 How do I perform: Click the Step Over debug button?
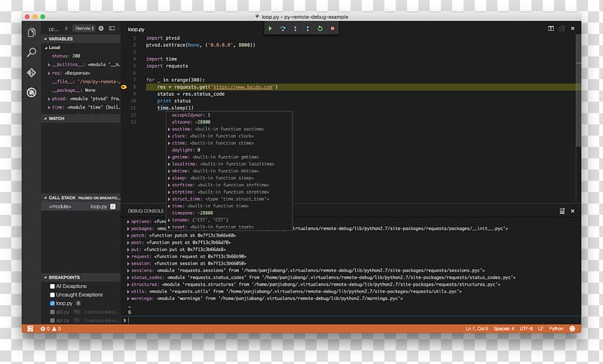(x=283, y=29)
